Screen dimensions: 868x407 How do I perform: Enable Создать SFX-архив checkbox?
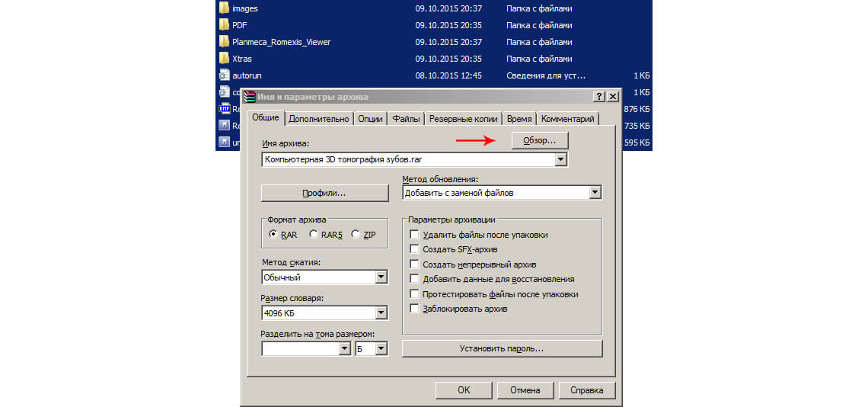pyautogui.click(x=415, y=249)
